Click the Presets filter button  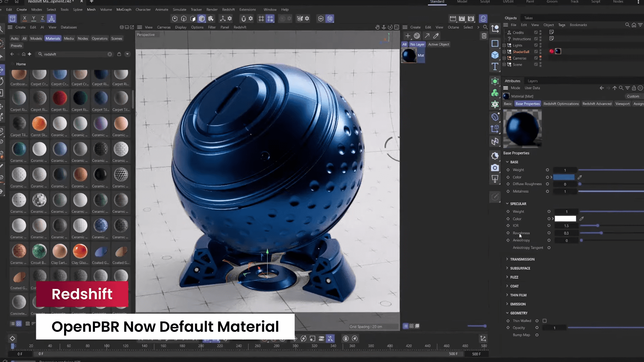point(16,46)
